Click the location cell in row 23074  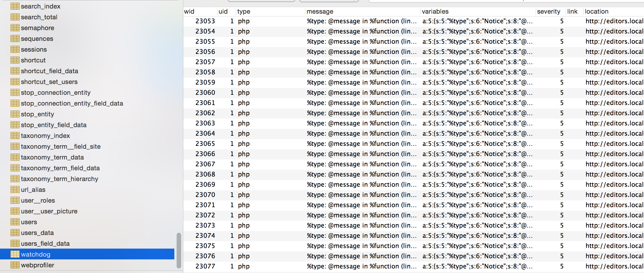[614, 236]
